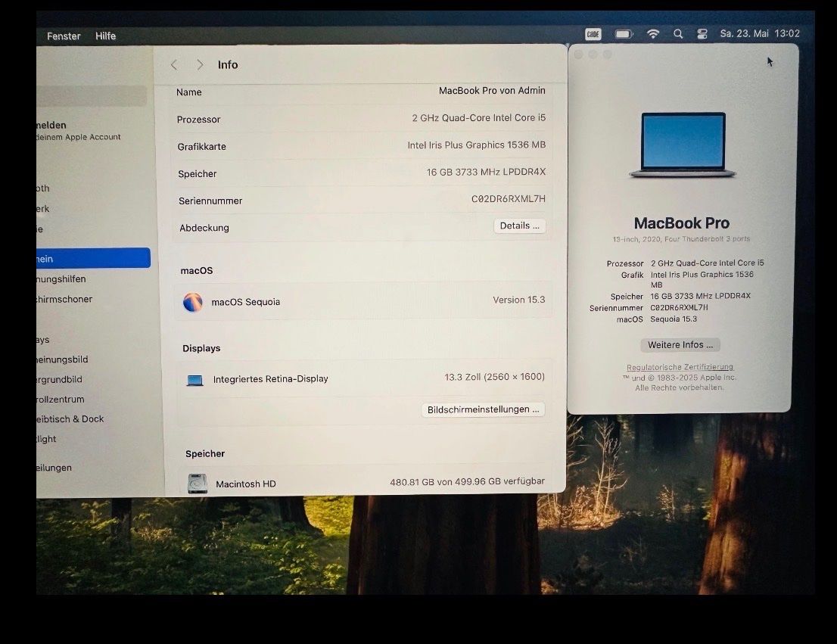
Task: Click the macOS Sequoia icon
Action: [x=193, y=302]
